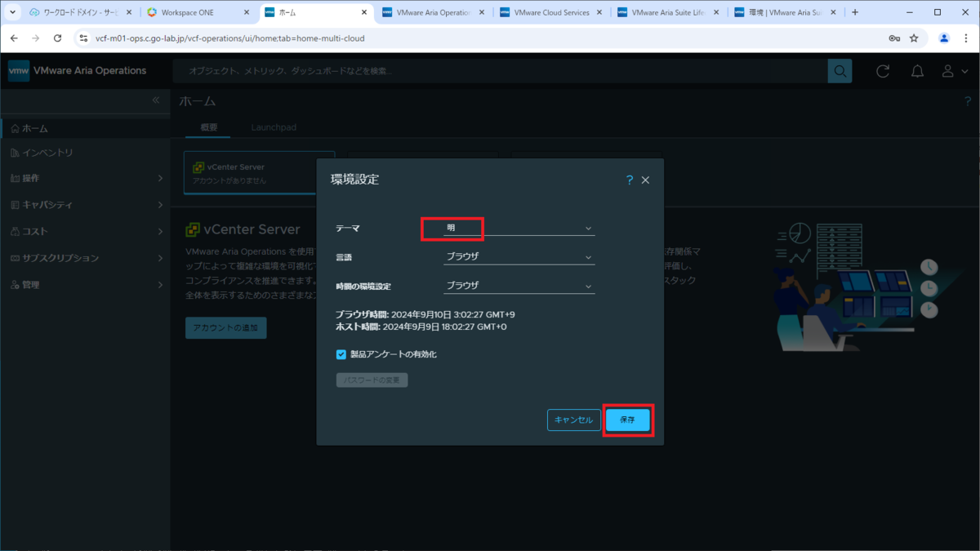Switch to the Launchpad tab
Screen dimensions: 980x551
274,127
